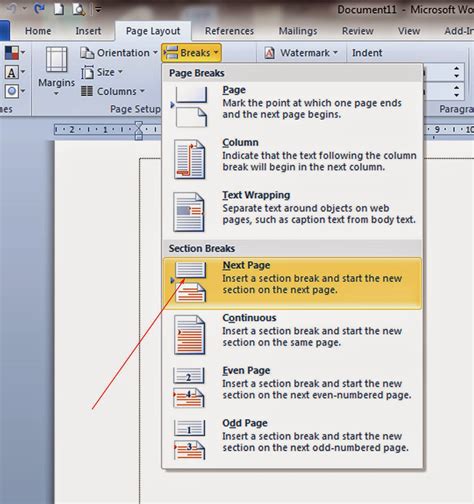This screenshot has width=474, height=504.
Task: Open the Watermark dropdown
Action: pos(301,53)
